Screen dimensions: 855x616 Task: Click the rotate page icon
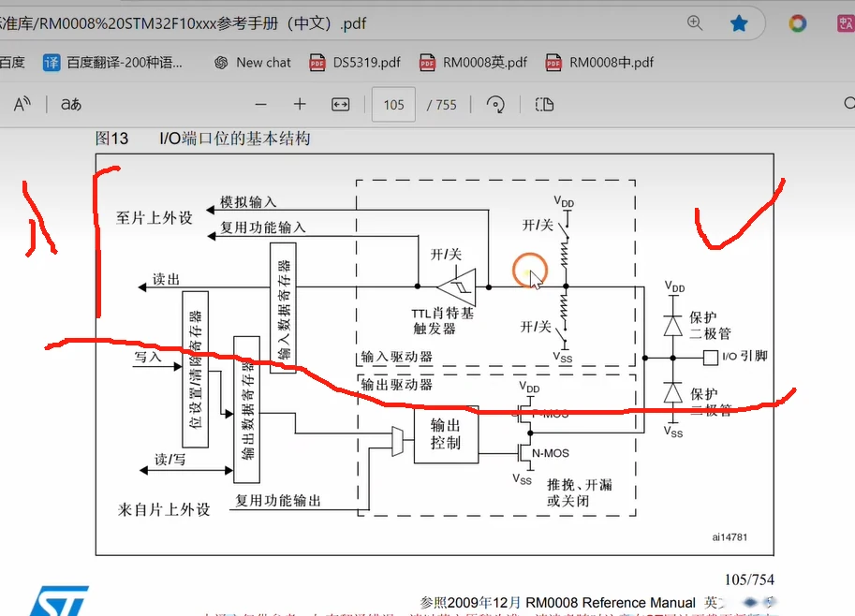point(495,104)
